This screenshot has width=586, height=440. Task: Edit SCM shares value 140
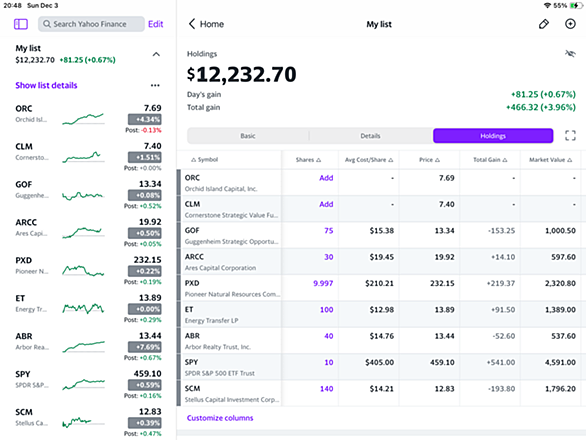(326, 389)
